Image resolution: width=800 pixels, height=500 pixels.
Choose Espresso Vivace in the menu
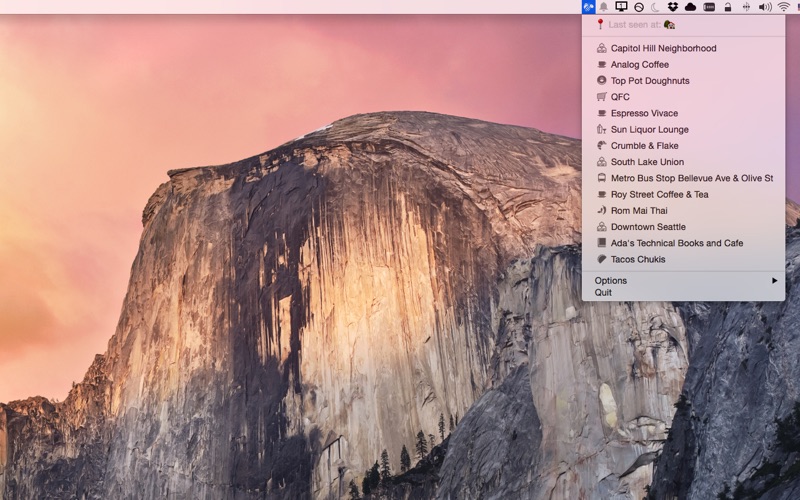point(644,113)
